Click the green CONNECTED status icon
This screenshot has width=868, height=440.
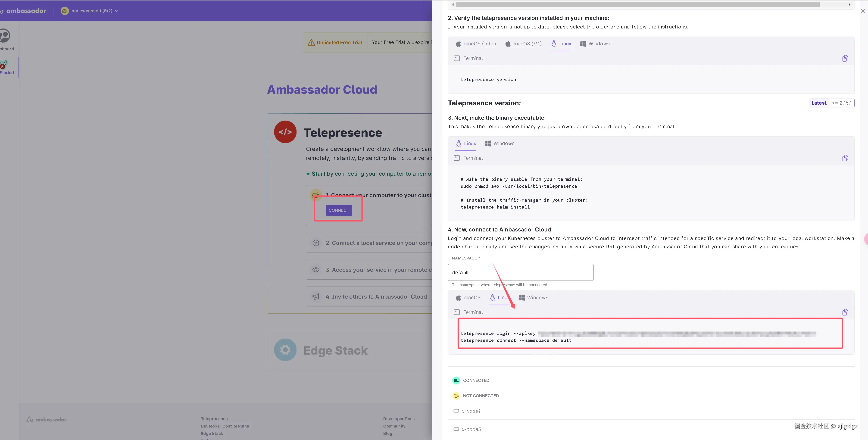click(456, 380)
